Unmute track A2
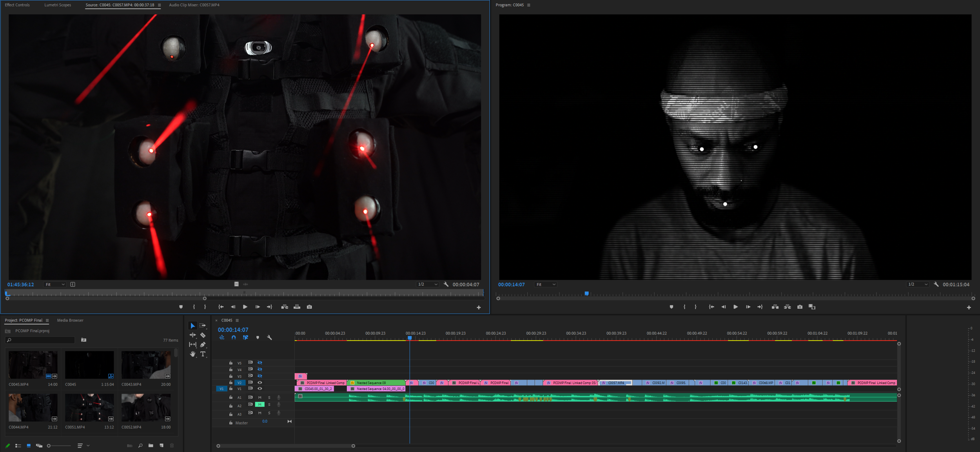980x452 pixels. coord(260,405)
